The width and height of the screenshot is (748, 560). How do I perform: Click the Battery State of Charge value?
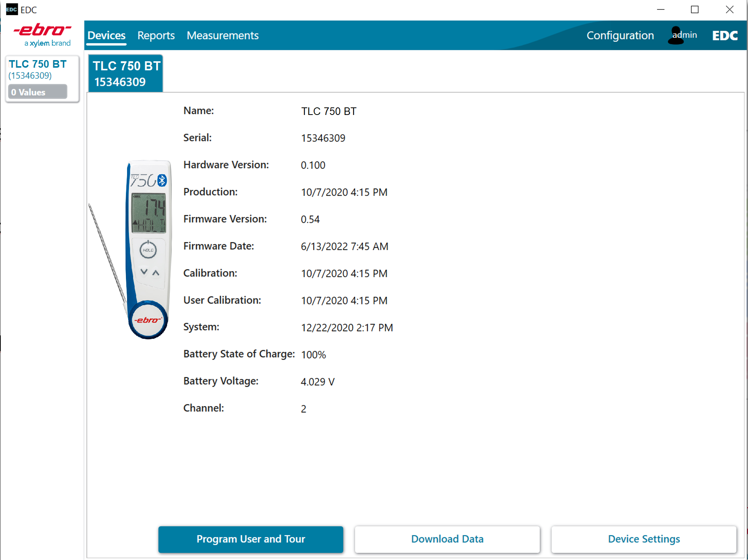pos(315,354)
